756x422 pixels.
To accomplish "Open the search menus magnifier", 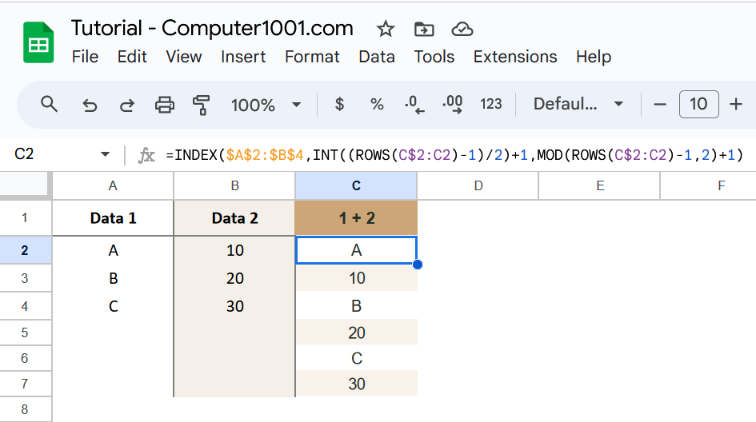I will point(49,104).
